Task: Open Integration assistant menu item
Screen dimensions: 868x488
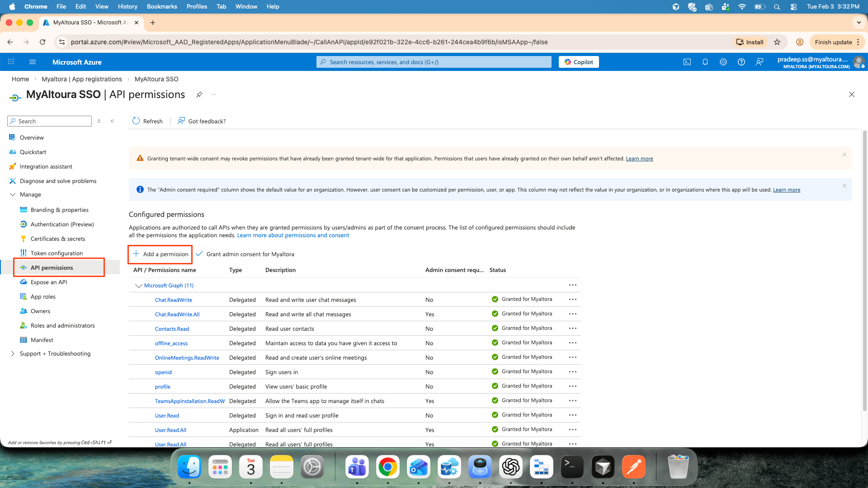Action: point(46,166)
